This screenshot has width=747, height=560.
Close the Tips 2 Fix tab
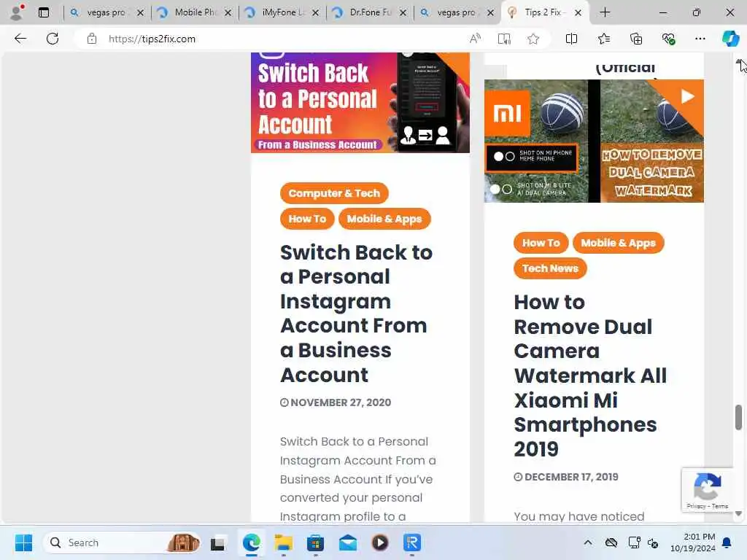click(x=578, y=13)
